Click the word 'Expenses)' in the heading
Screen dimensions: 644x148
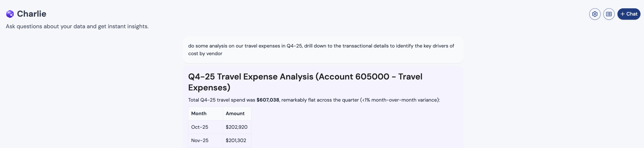point(209,87)
